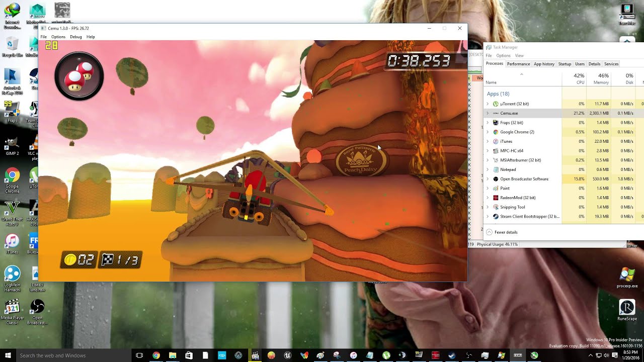
Task: Show hidden system tray icons
Action: 591,355
